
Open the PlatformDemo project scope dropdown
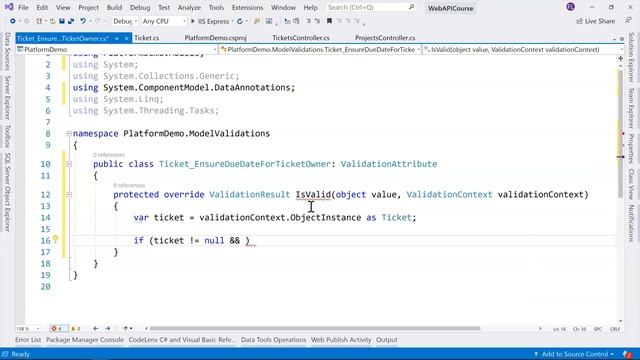(117, 49)
